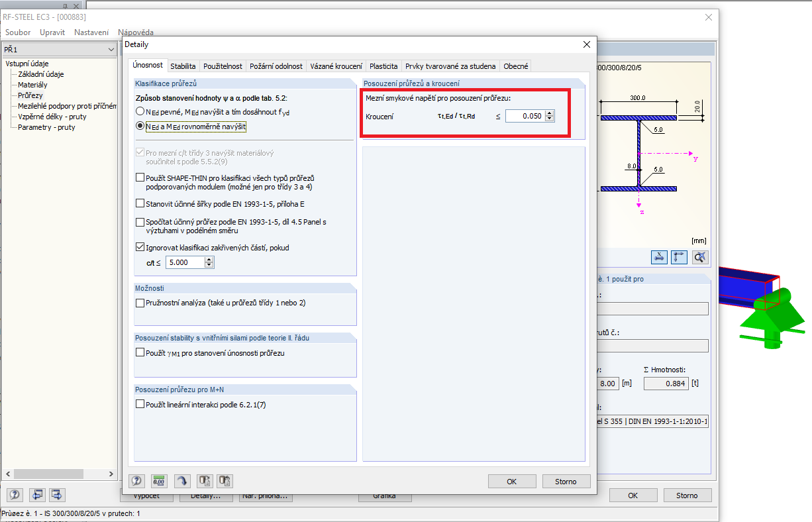Check Spočítat účinný průřez podle EN 1993-1-5
The height and width of the screenshot is (522, 812).
(140, 222)
